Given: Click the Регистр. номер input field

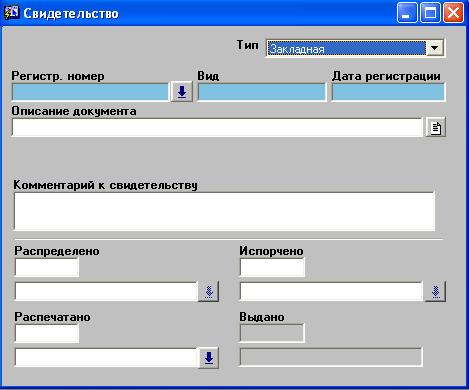Looking at the screenshot, I should tap(90, 92).
